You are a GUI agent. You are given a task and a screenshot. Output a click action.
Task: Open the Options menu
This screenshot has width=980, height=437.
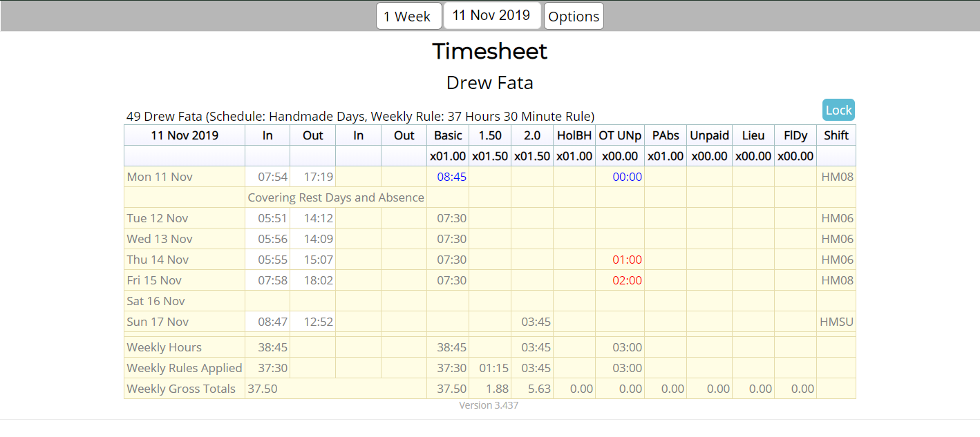tap(574, 17)
